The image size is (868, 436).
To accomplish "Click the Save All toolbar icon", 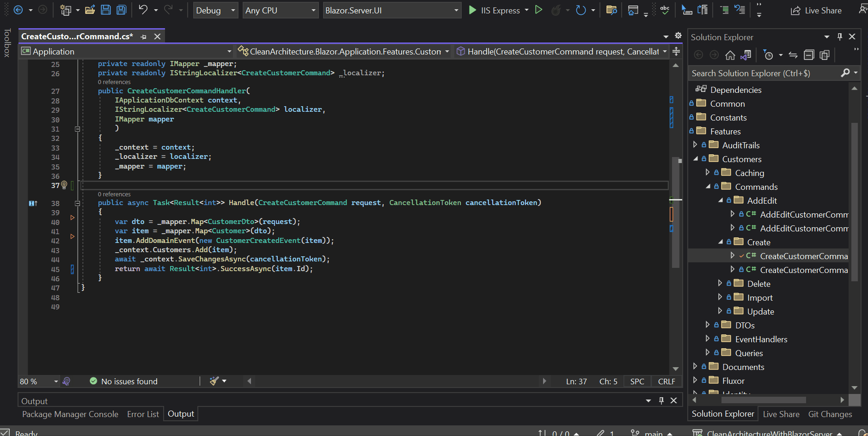I will coord(121,10).
